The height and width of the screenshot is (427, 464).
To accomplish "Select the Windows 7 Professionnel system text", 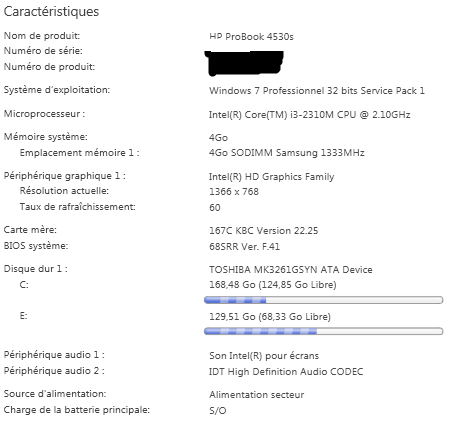I will (x=317, y=91).
